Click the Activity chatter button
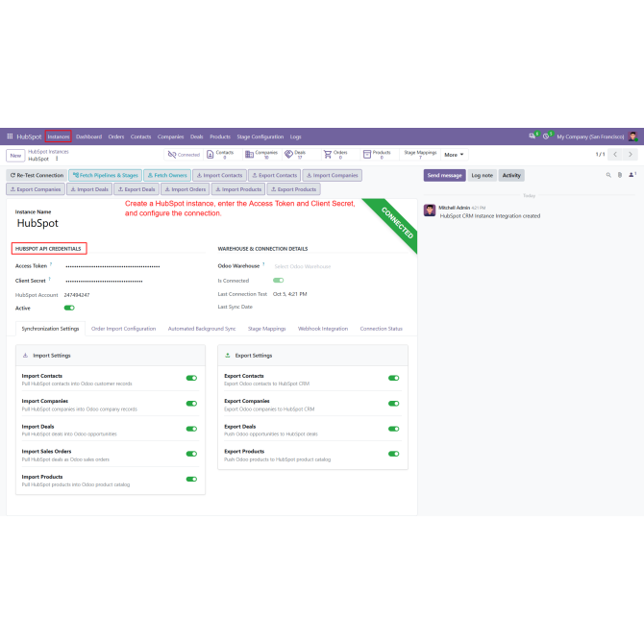644x644 pixels. coord(511,175)
